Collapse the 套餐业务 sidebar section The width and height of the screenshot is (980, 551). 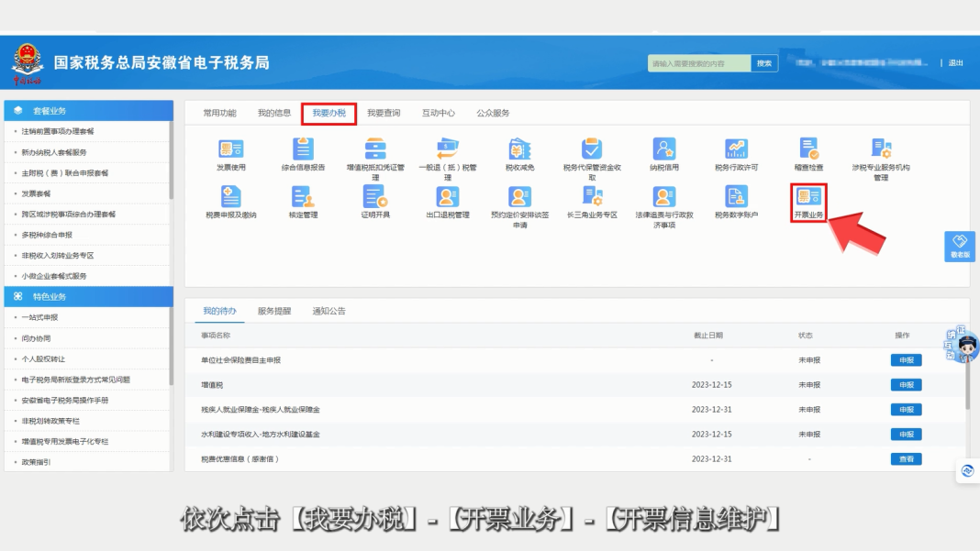[87, 110]
